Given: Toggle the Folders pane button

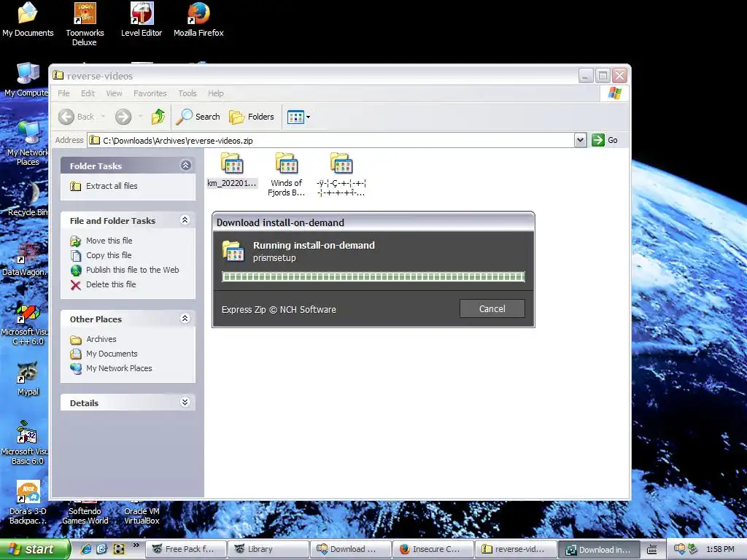Looking at the screenshot, I should [252, 117].
